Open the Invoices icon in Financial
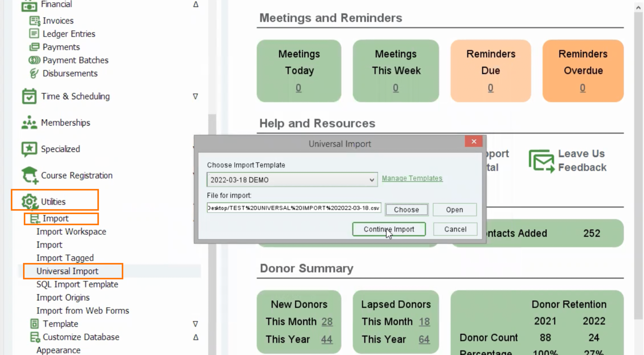This screenshot has width=644, height=355. [34, 21]
